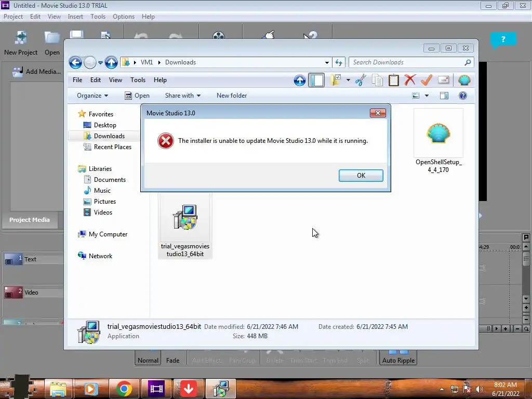Select the OpenShellSetup_4_4_170 file
The height and width of the screenshot is (399, 532).
pyautogui.click(x=438, y=141)
